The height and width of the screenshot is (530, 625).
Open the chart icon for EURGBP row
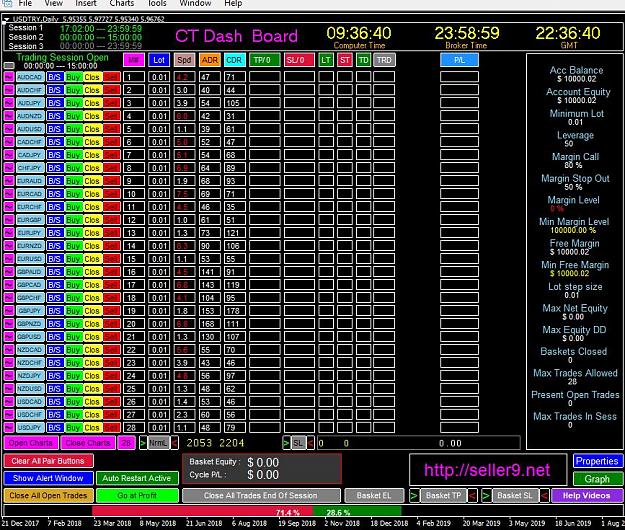point(9,220)
